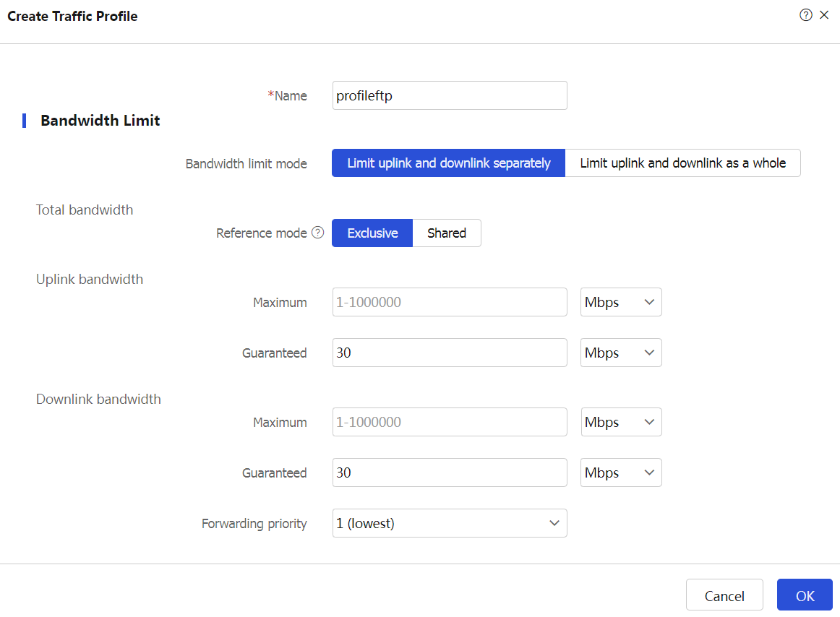Click the Name field containing profileftp
The image size is (840, 617).
(450, 95)
